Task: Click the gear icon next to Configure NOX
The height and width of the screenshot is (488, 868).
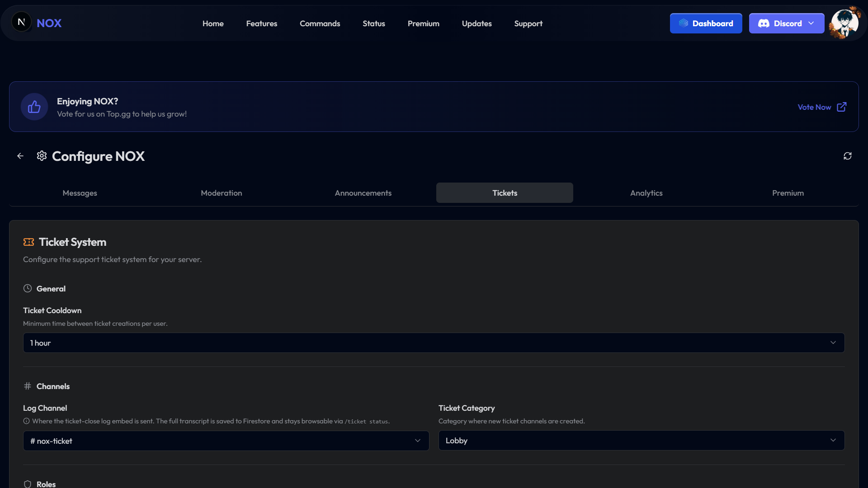Action: (42, 156)
